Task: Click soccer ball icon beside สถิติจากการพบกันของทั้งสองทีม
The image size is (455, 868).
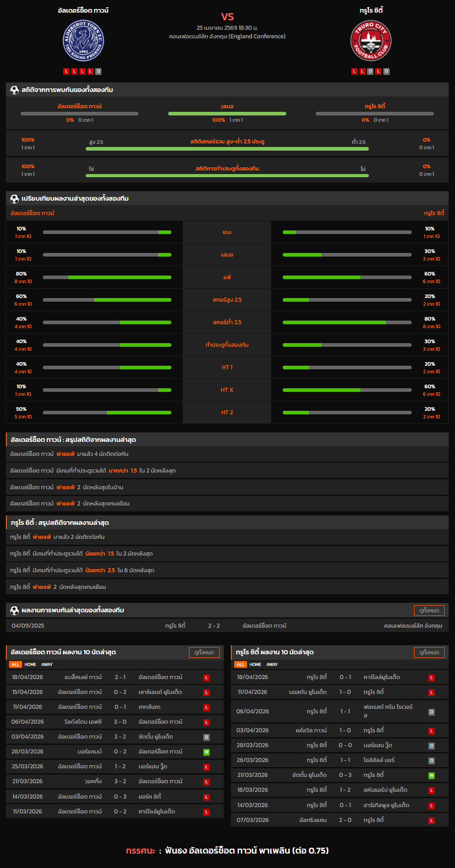Action: coord(14,90)
